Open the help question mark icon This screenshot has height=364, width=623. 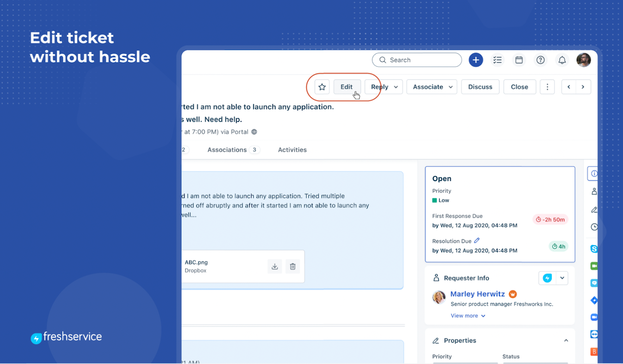point(540,60)
